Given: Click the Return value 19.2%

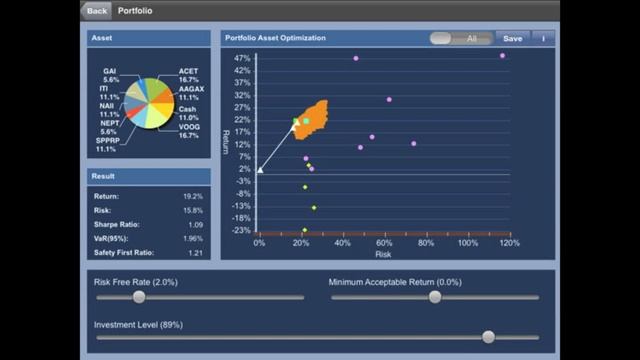Looking at the screenshot, I should click(x=193, y=196).
